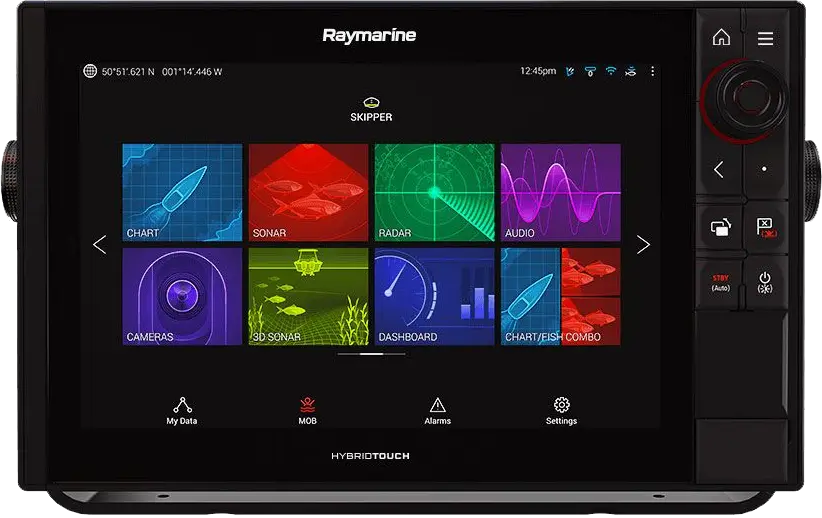Select the Audio app tile

(x=560, y=192)
